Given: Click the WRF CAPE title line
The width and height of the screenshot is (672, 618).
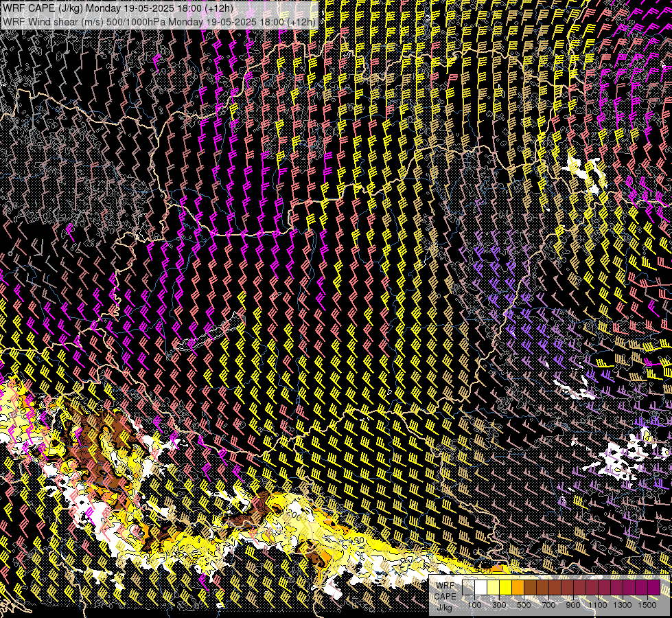Looking at the screenshot, I should click(x=118, y=8).
